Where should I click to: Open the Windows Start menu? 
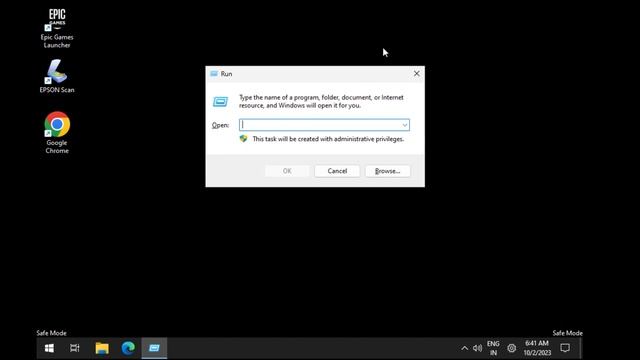49,348
